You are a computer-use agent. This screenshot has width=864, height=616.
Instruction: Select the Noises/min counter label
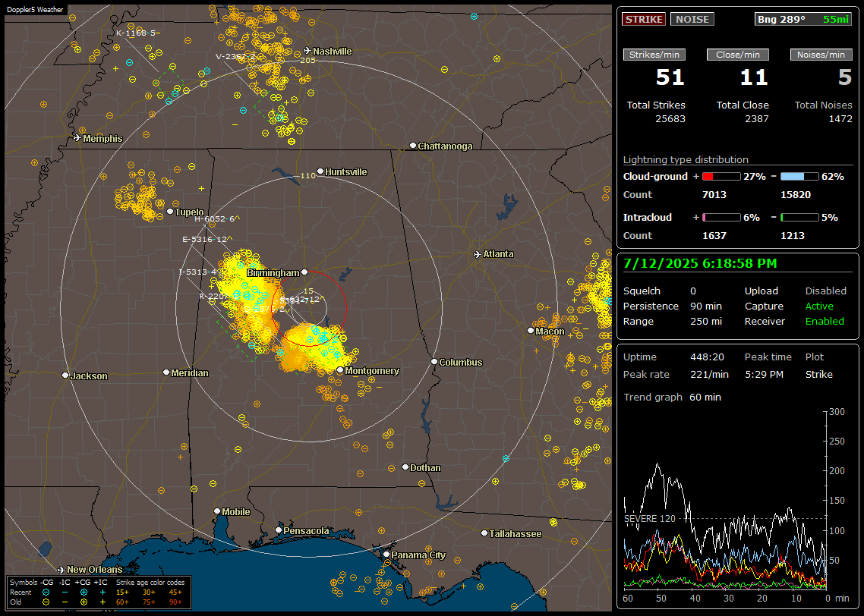point(821,55)
